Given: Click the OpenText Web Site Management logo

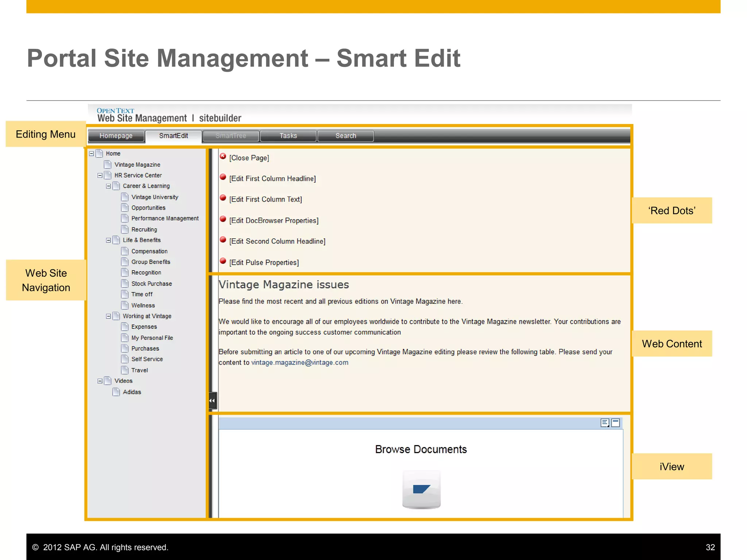Looking at the screenshot, I should (169, 115).
